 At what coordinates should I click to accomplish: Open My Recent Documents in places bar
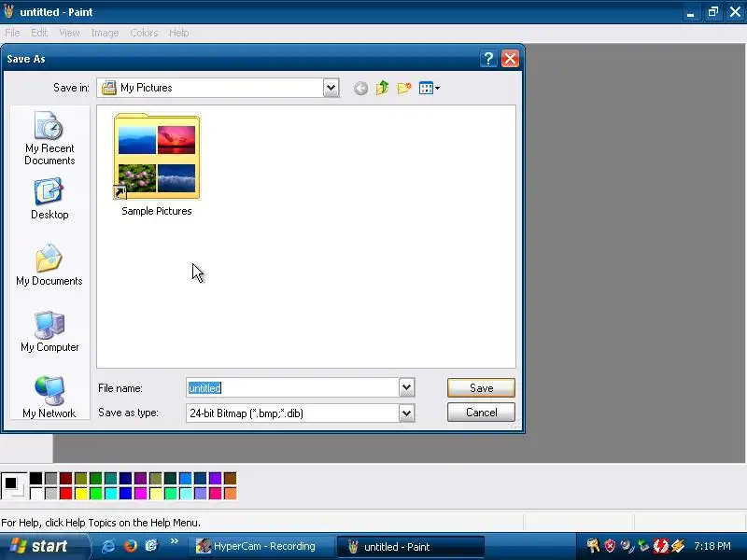[x=49, y=138]
